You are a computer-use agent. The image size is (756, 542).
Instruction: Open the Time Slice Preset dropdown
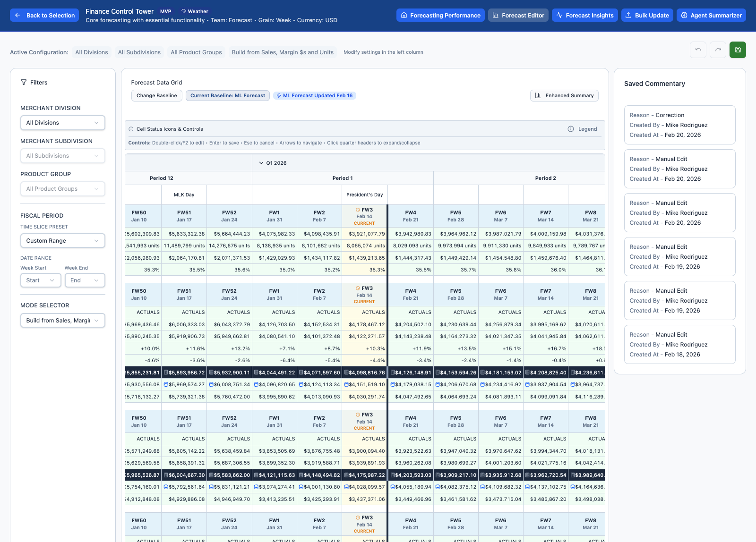62,240
